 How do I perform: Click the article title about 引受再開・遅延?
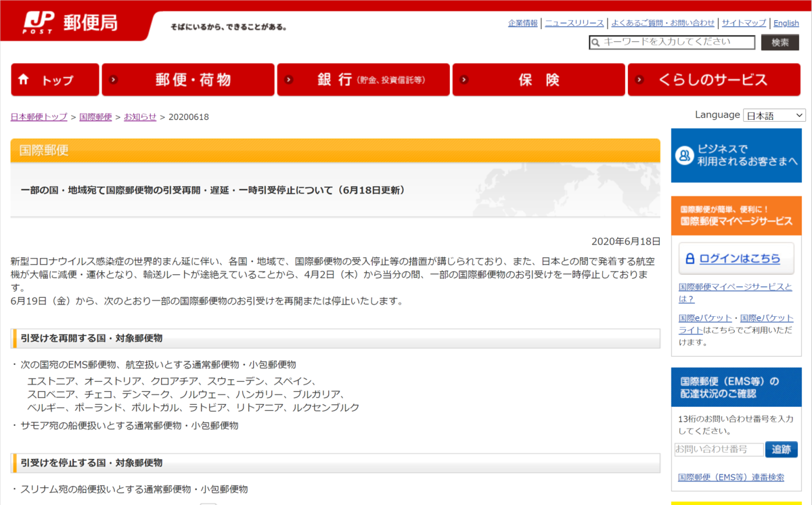213,190
